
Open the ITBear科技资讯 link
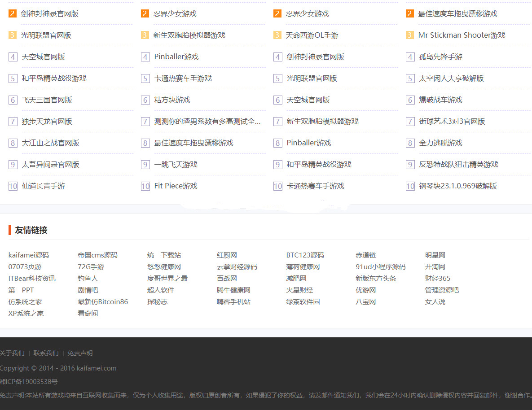(32, 278)
